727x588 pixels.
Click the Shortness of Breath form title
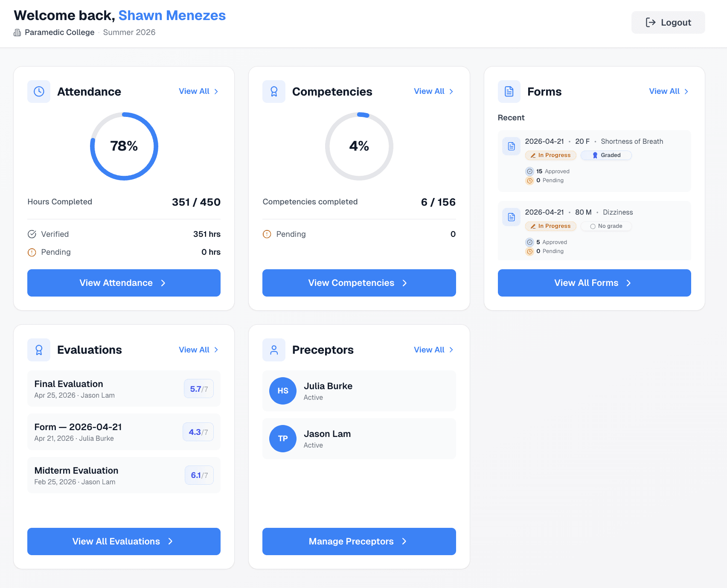(632, 142)
